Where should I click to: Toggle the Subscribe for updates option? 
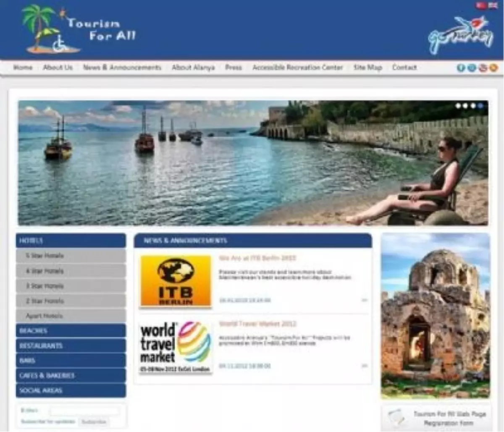click(x=48, y=421)
